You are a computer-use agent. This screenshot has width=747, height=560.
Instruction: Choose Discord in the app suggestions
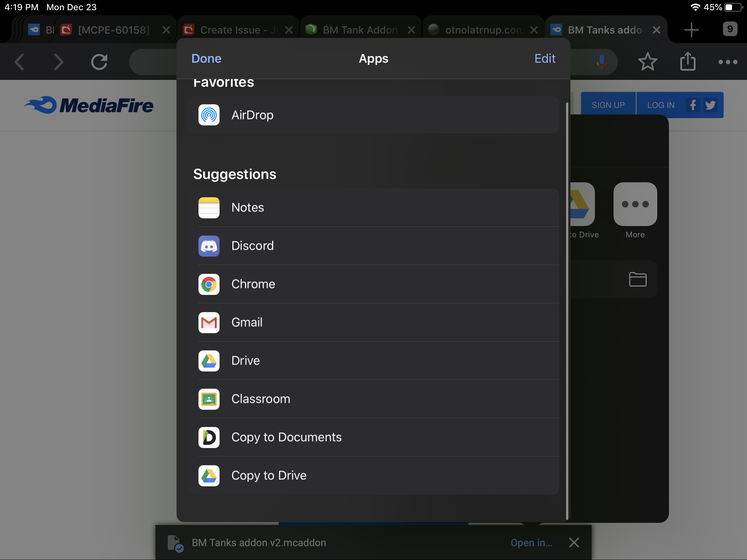point(252,246)
